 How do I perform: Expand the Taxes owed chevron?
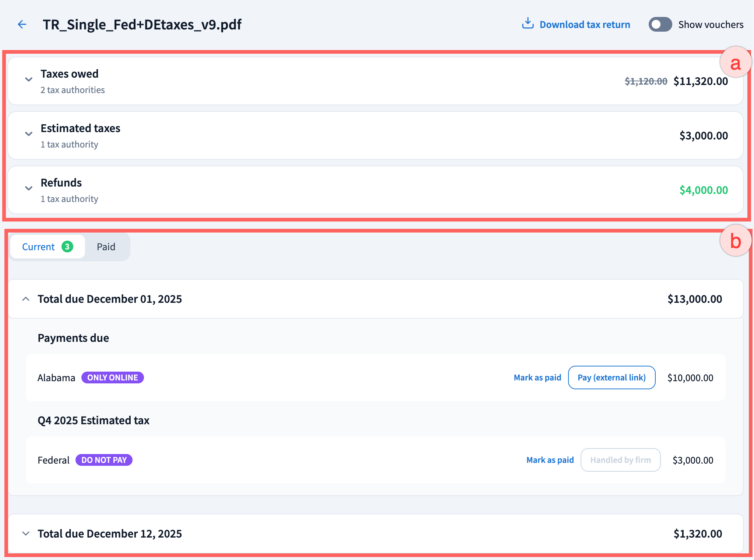(28, 79)
